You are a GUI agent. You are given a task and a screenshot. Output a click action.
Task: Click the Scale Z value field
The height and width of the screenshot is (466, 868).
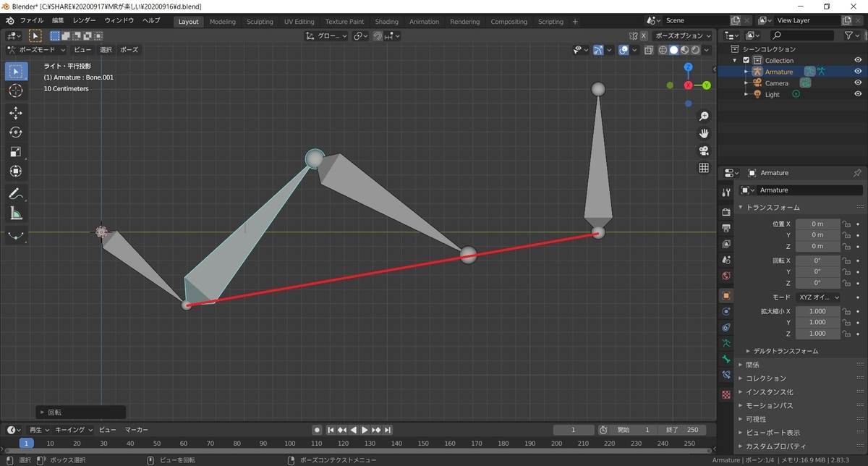point(818,334)
